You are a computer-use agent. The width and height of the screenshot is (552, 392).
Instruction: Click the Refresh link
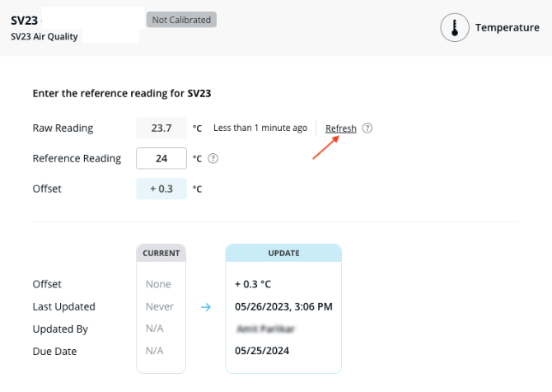coord(340,128)
